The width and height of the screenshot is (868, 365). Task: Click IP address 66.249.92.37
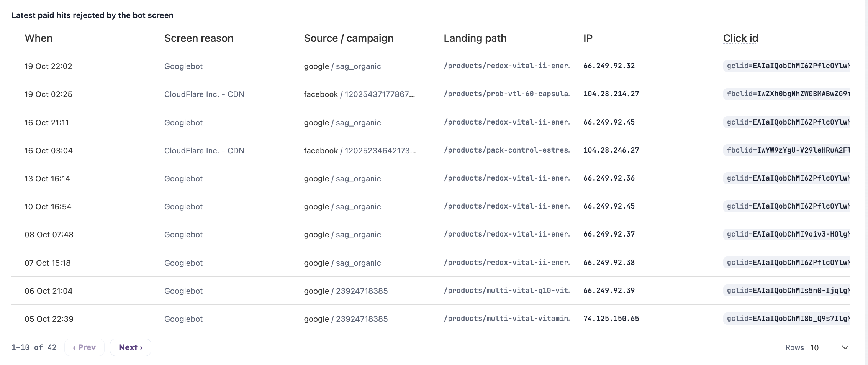(x=609, y=234)
